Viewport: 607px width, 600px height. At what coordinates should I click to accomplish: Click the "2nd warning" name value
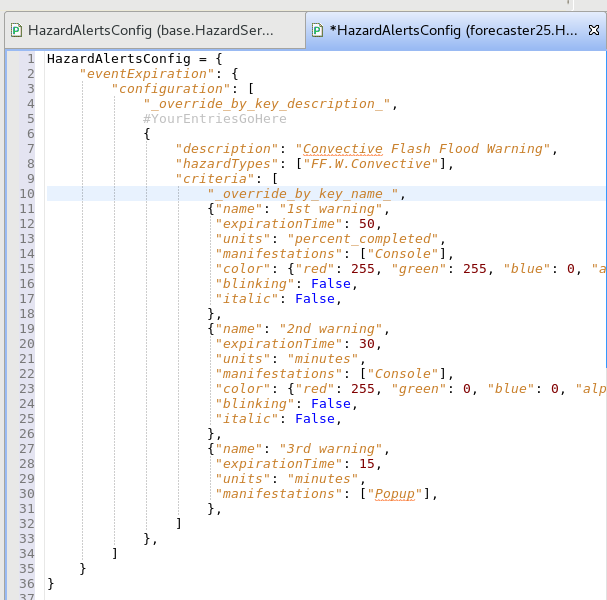[331, 329]
